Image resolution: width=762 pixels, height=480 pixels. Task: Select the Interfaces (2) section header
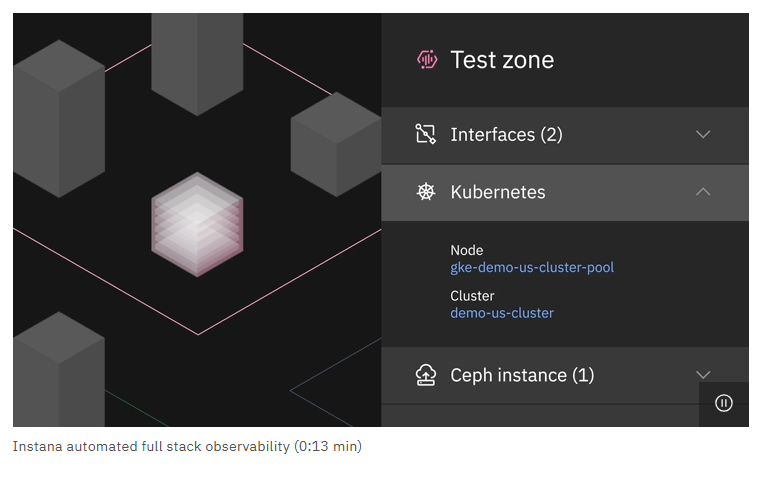pyautogui.click(x=507, y=135)
